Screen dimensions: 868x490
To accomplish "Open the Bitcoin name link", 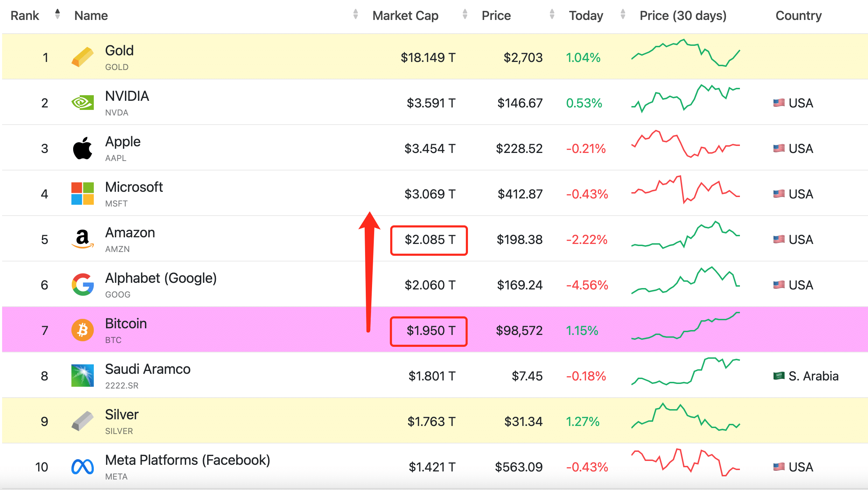I will (126, 324).
